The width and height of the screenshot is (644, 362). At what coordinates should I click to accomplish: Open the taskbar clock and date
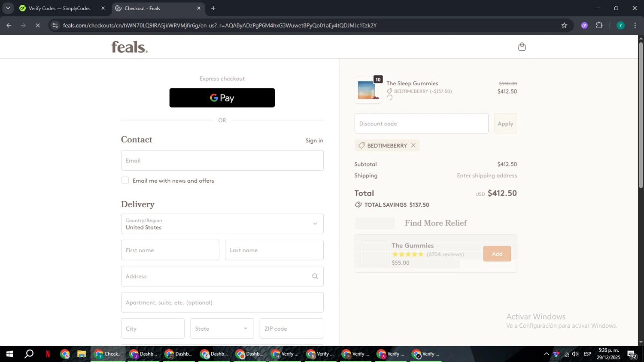coord(608,354)
